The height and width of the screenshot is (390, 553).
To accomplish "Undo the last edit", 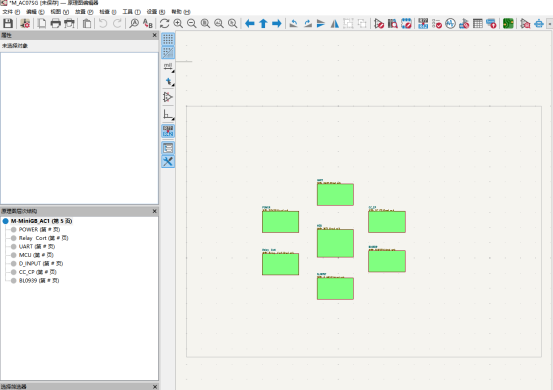I will pyautogui.click(x=103, y=24).
